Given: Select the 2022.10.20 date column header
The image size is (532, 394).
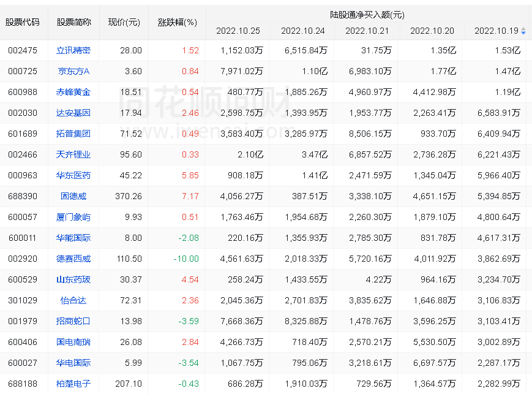Looking at the screenshot, I should pyautogui.click(x=432, y=31).
